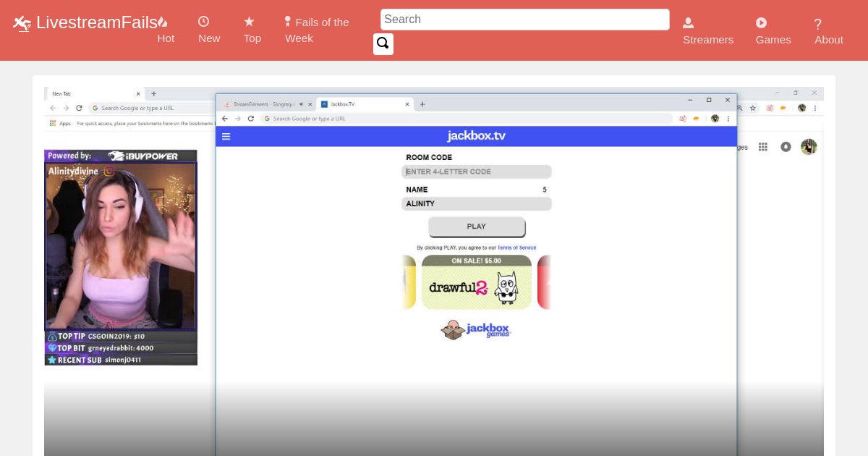Click the RECENT SUB row in the overlay

pyautogui.click(x=121, y=360)
